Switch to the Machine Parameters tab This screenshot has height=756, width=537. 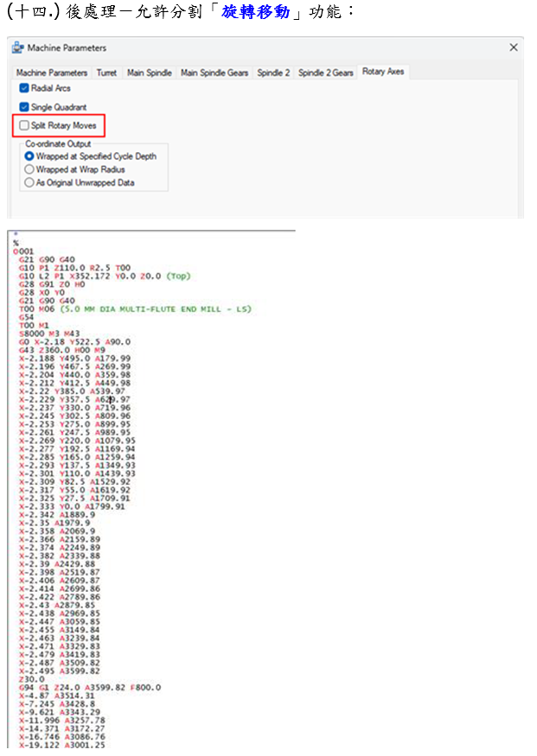(x=52, y=73)
